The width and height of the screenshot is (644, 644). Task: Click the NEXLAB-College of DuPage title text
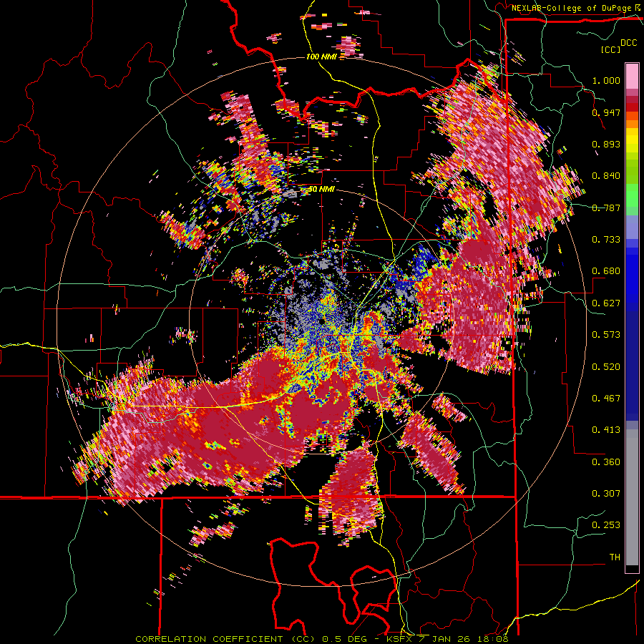(572, 8)
